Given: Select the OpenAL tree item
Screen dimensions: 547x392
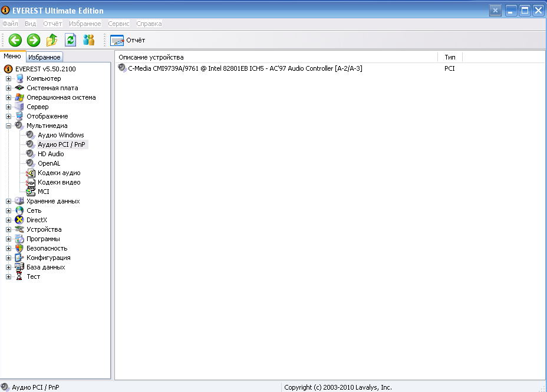Looking at the screenshot, I should point(49,163).
